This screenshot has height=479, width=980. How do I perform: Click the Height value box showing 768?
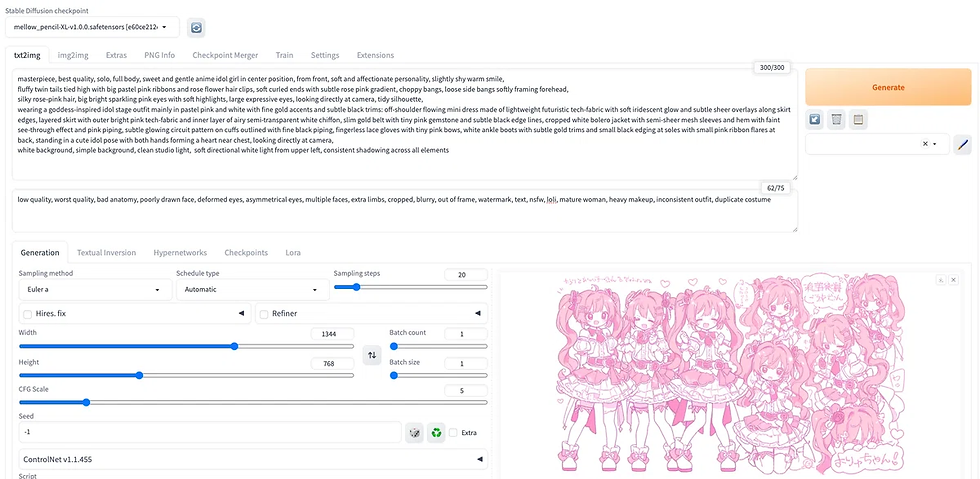tap(332, 363)
